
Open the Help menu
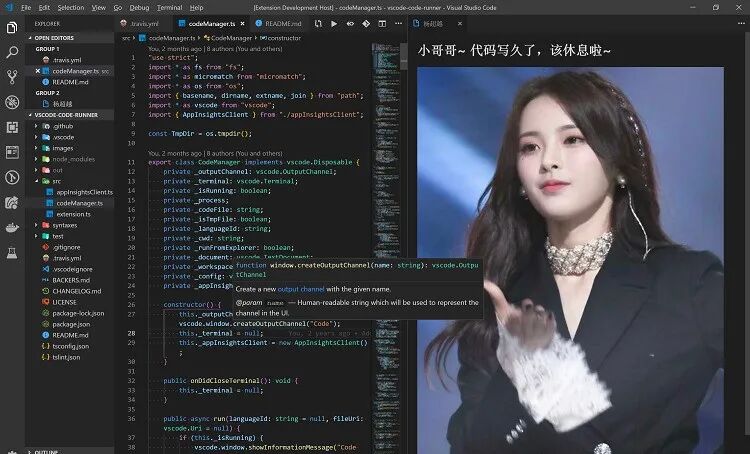196,8
